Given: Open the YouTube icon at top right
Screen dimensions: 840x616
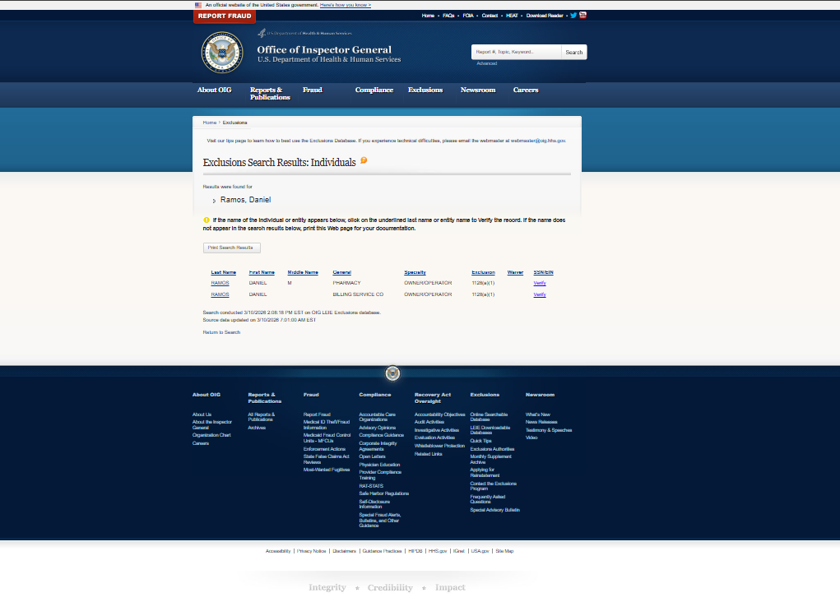Looking at the screenshot, I should (x=583, y=15).
